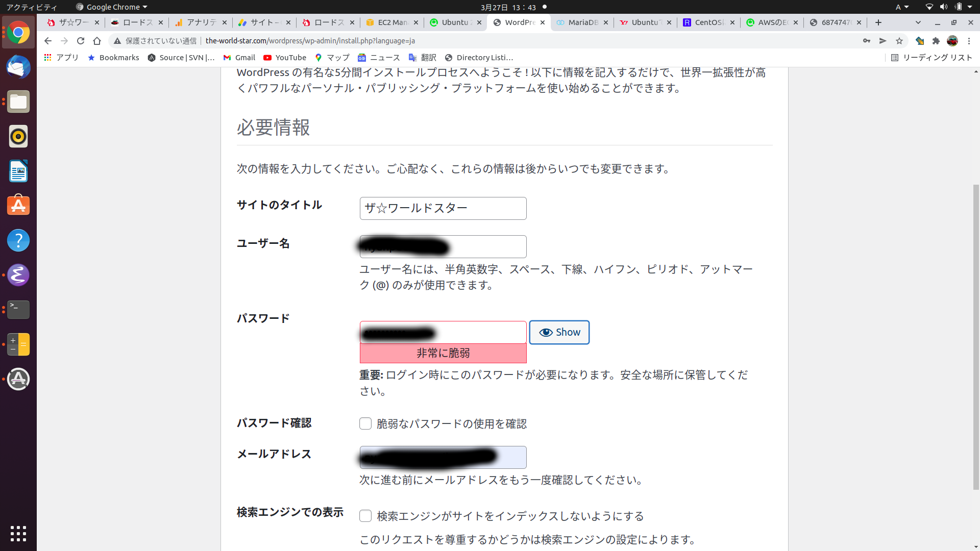Open Ubuntu Software store from the dock
The image size is (980, 551).
click(18, 206)
